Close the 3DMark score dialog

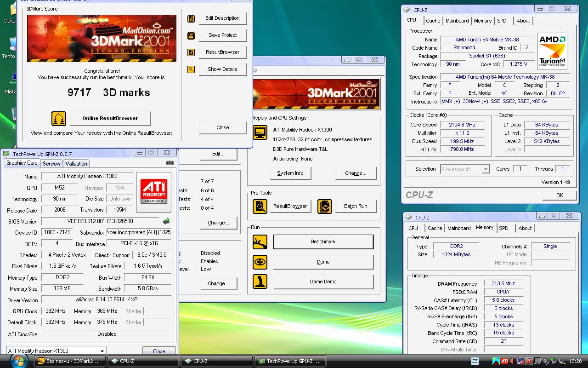pos(222,128)
